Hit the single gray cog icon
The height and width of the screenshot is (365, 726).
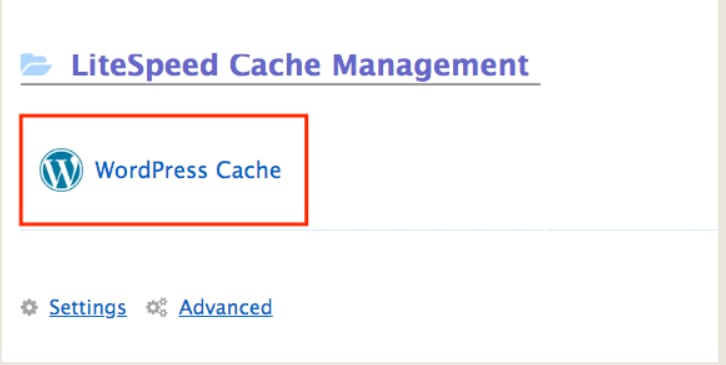point(29,308)
